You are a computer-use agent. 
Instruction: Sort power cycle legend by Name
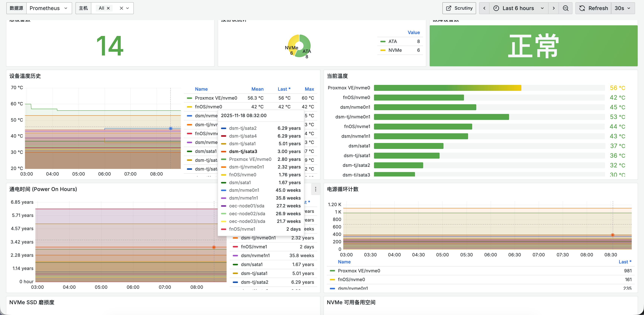[344, 262]
